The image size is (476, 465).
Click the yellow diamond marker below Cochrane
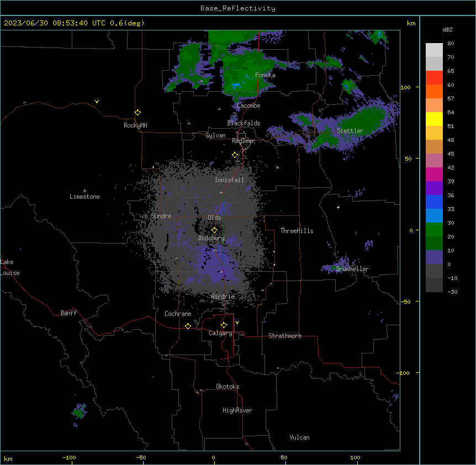coord(188,326)
